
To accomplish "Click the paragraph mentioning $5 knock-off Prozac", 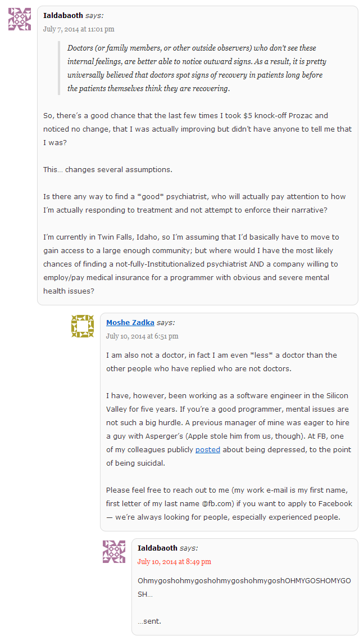I will 198,129.
